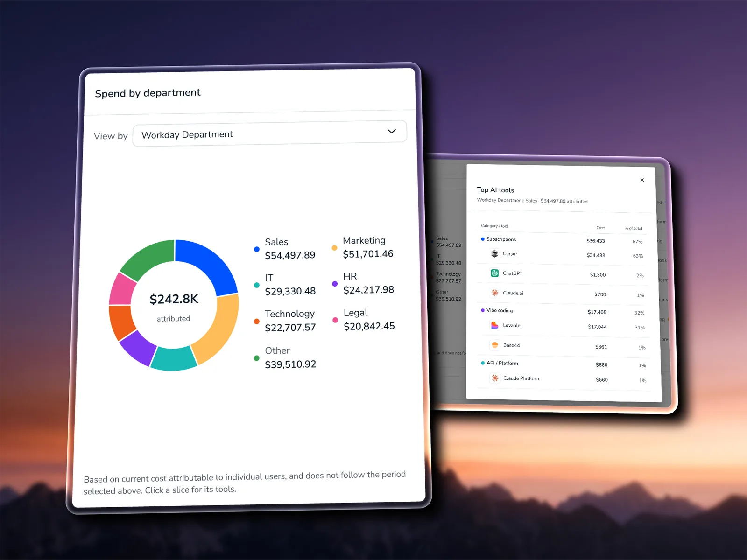The width and height of the screenshot is (747, 560).
Task: Click the $1,300 ChatGPT cost
Action: [x=598, y=275]
